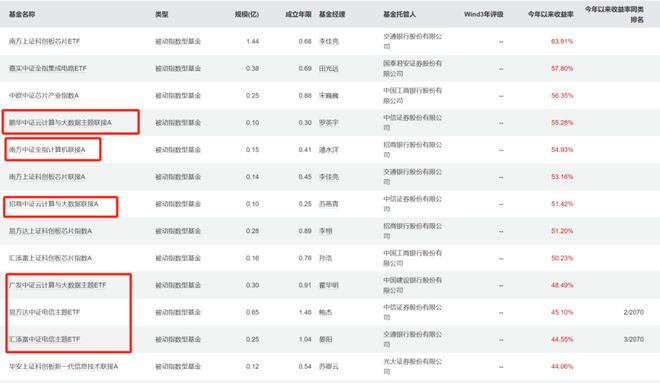
Task: Open fund 汇添富中证电信主题ETF
Action: tap(44, 339)
